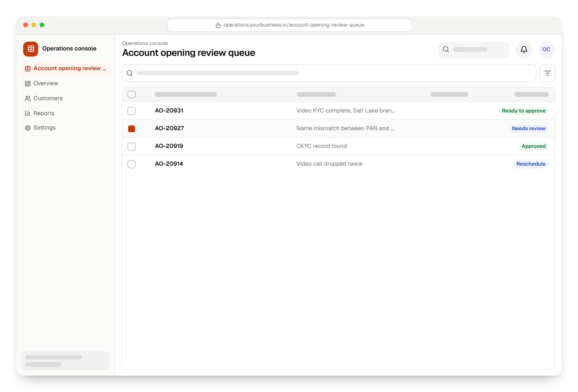Click the magnifier icon in header search
The width and height of the screenshot is (578, 392).
[x=446, y=49]
